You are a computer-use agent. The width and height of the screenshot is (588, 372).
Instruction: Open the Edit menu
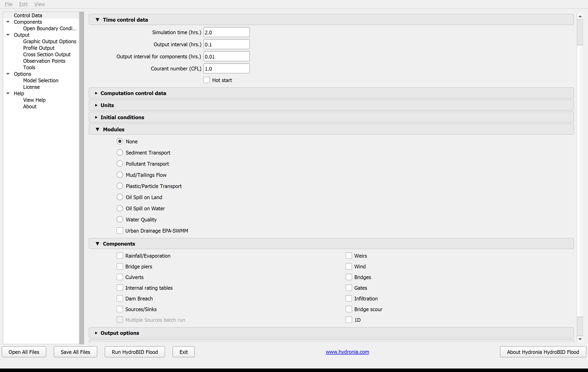(x=23, y=4)
